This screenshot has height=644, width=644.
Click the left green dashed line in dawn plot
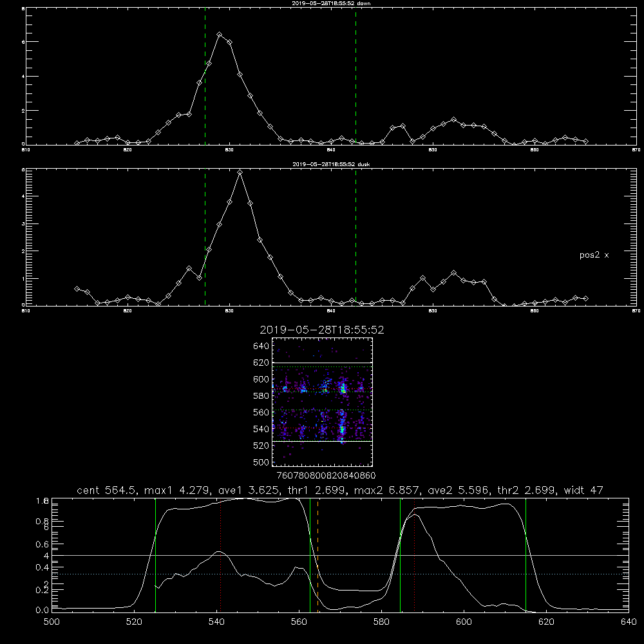205,78
